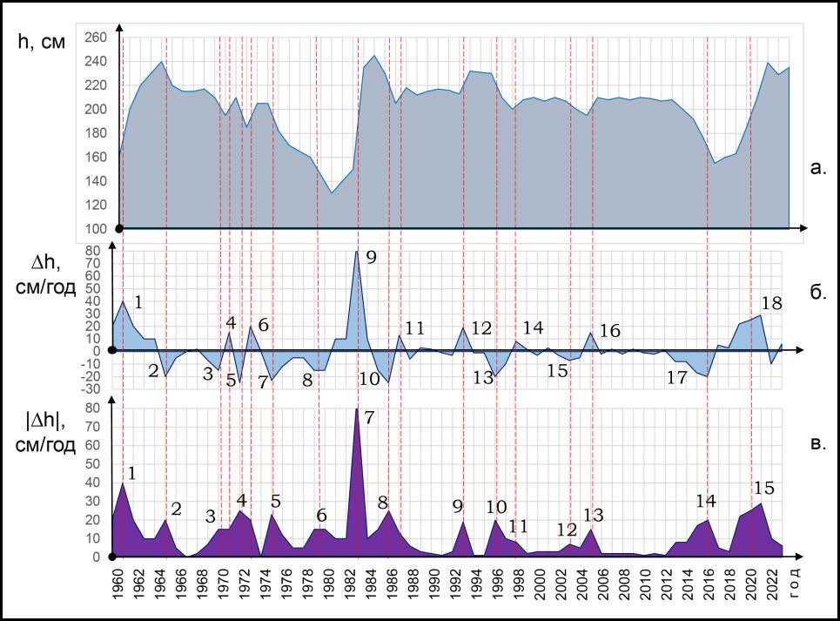Click the 220 tick label on the h axis

pos(96,85)
